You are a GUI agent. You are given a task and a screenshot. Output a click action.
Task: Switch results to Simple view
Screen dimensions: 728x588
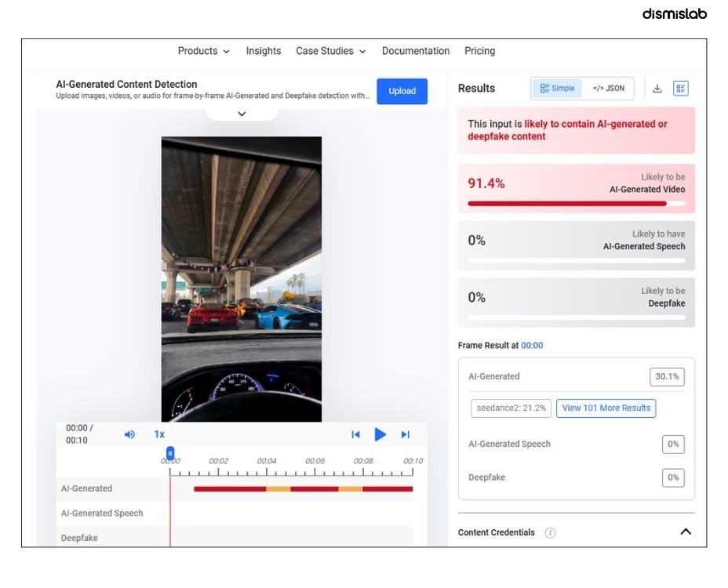tap(557, 88)
